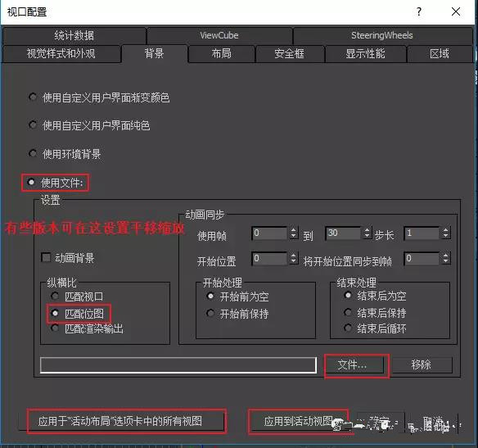478x448 pixels.
Task: Decrease the 开始位置 spinner
Action: pos(293,261)
